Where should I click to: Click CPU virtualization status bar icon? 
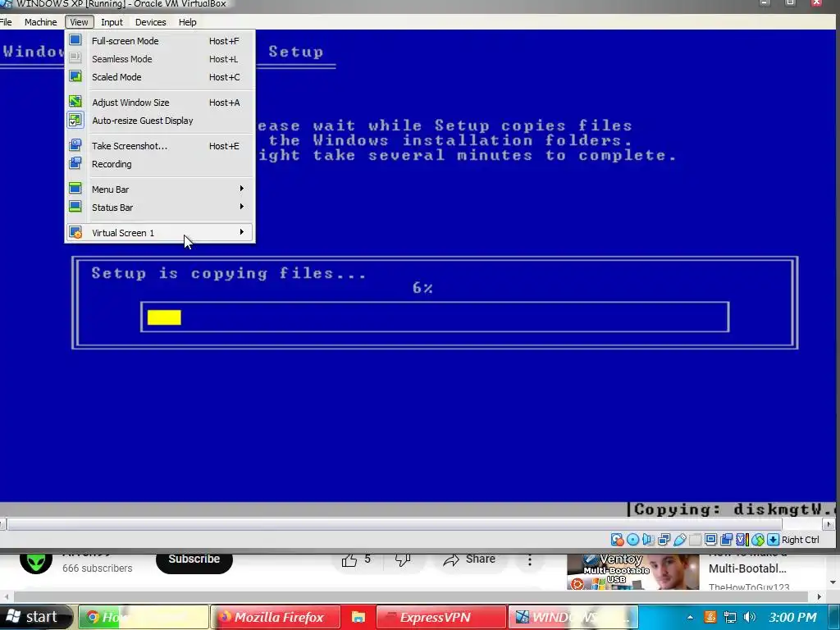click(742, 540)
